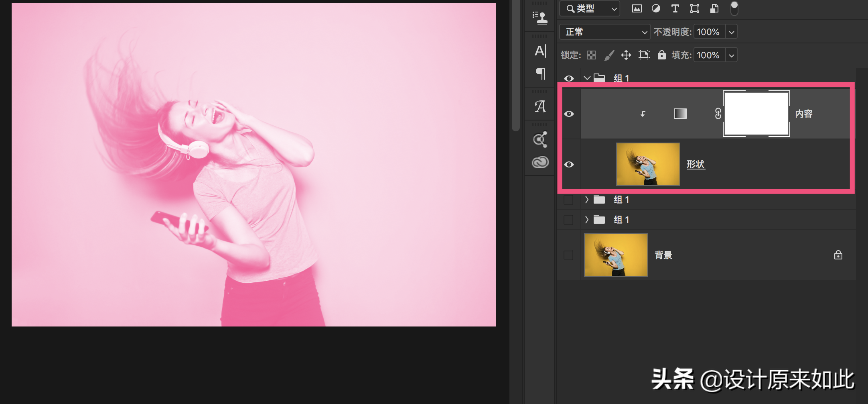This screenshot has width=868, height=404.
Task: Click the background layer lock icon
Action: click(838, 255)
